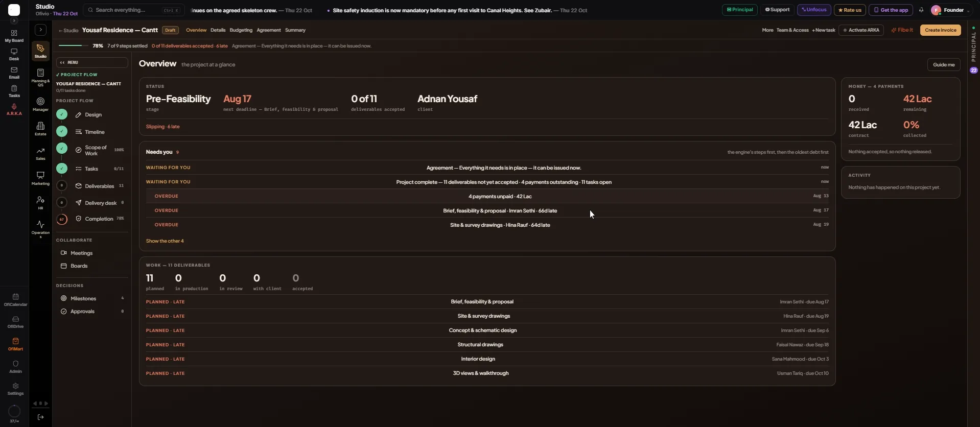This screenshot has height=427, width=980.
Task: Expand the sidebar with the chevron button
Action: (40, 30)
